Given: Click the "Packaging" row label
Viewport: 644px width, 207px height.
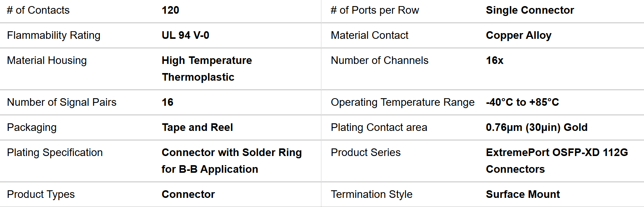Looking at the screenshot, I should pos(32,127).
